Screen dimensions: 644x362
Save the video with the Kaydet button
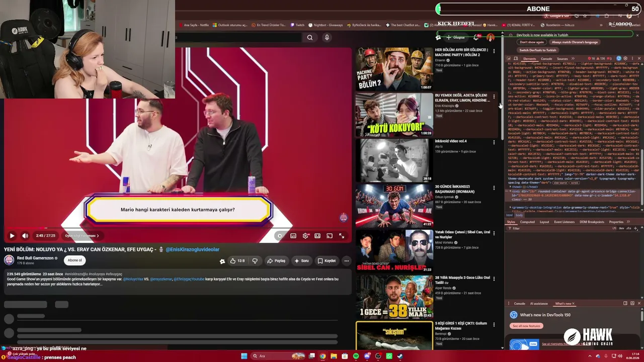tap(327, 261)
